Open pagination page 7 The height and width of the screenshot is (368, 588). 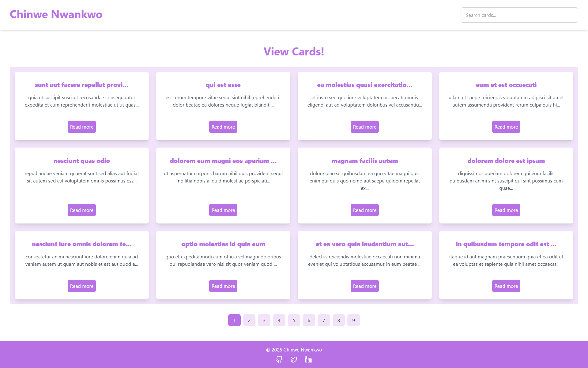tap(324, 320)
